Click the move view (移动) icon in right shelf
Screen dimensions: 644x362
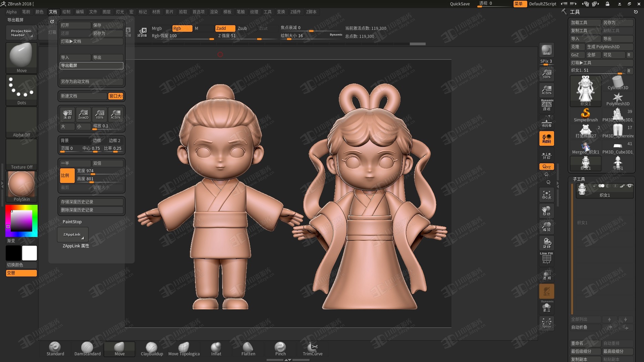click(x=546, y=211)
